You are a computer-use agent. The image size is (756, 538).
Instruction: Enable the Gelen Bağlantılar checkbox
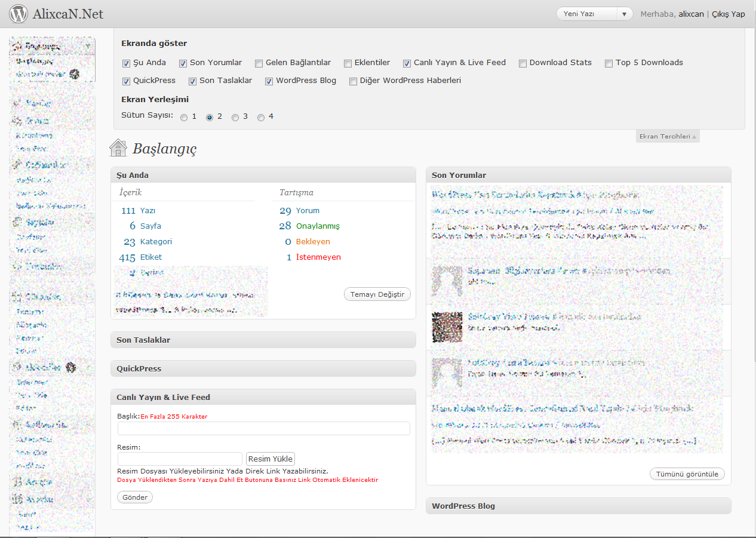259,63
